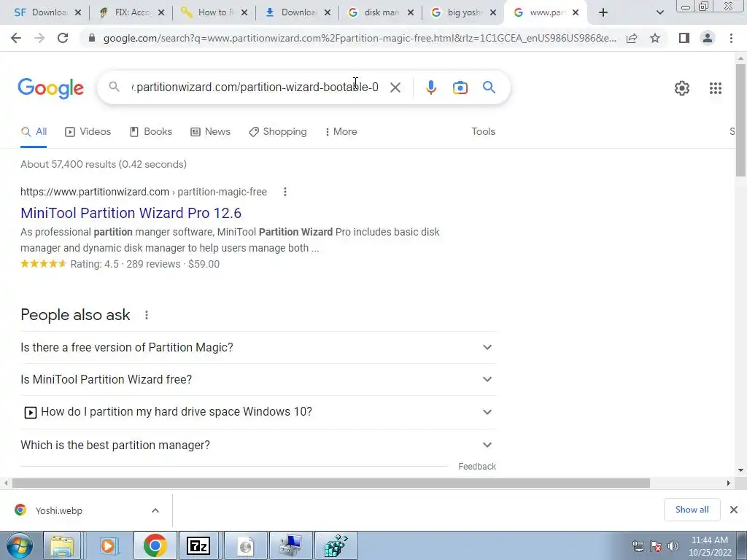Open MiniTool Partition Wizard Pro 12.6 result

point(131,213)
